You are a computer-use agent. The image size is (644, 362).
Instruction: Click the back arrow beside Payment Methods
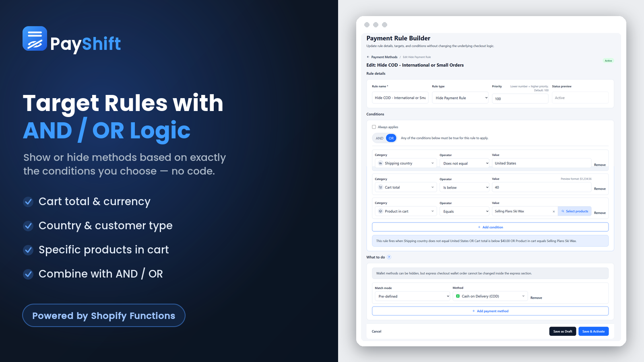(x=368, y=57)
